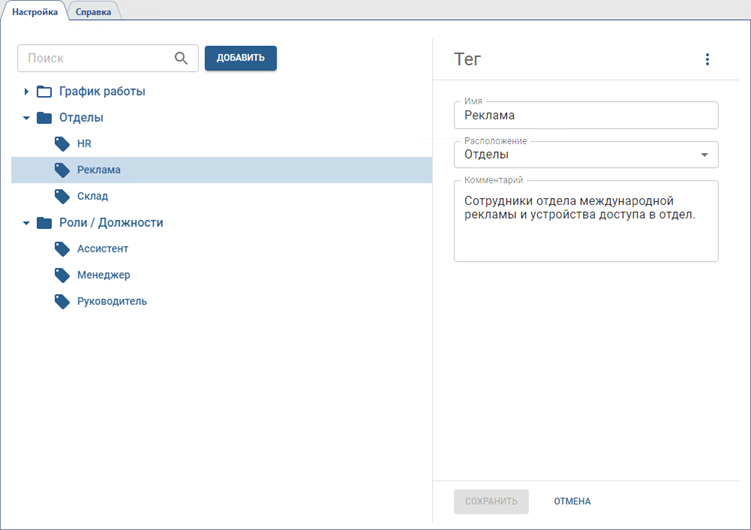Viewport: 751px width, 530px height.
Task: Click the tag icon next to Менеджер
Action: click(x=62, y=275)
